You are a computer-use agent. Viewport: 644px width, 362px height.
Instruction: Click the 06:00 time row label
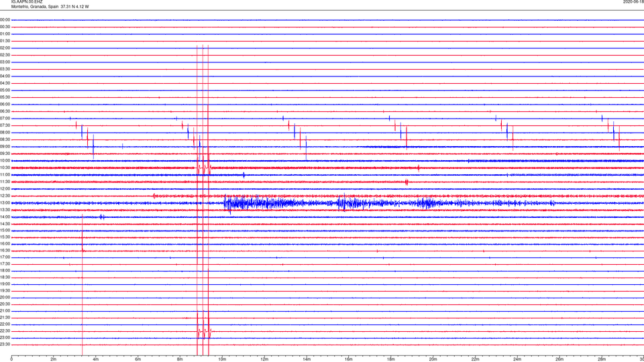point(5,105)
